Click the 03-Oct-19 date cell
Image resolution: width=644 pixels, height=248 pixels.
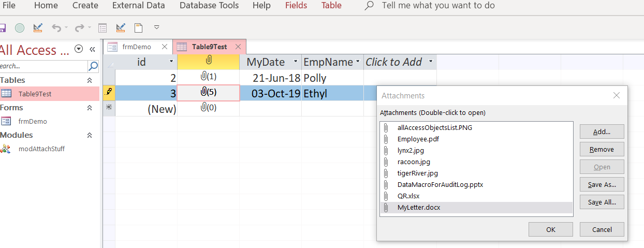tap(270, 93)
